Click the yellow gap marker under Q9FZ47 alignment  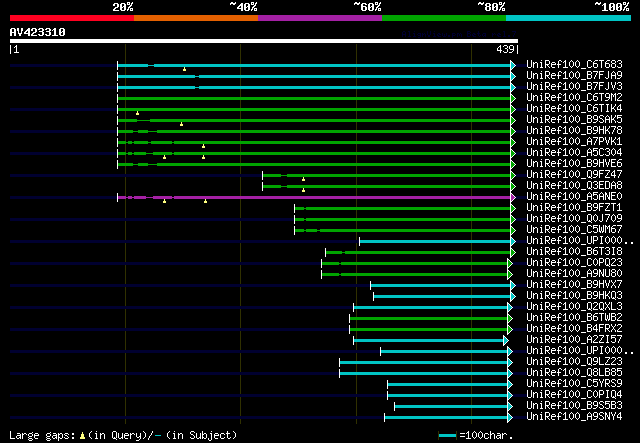303,179
